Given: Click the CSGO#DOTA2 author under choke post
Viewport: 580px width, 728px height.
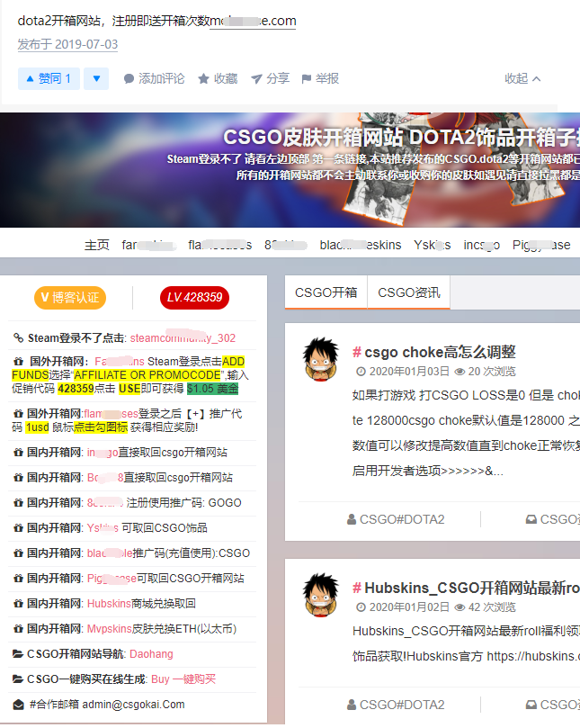Looking at the screenshot, I should [x=402, y=519].
